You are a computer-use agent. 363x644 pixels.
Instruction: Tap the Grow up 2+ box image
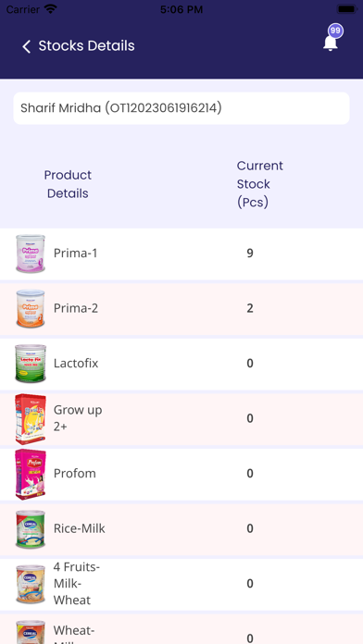click(31, 418)
